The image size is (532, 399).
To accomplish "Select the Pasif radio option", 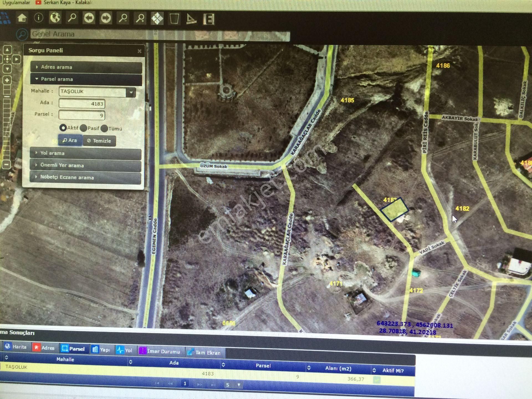I will coord(83,128).
